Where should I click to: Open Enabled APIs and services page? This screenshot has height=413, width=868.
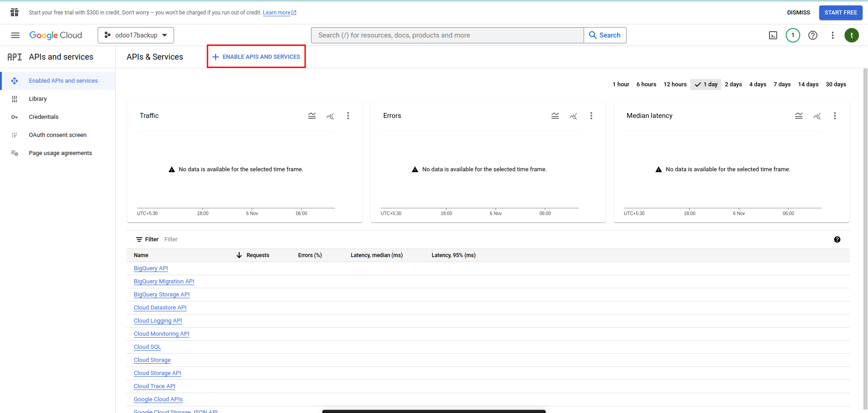[58, 81]
